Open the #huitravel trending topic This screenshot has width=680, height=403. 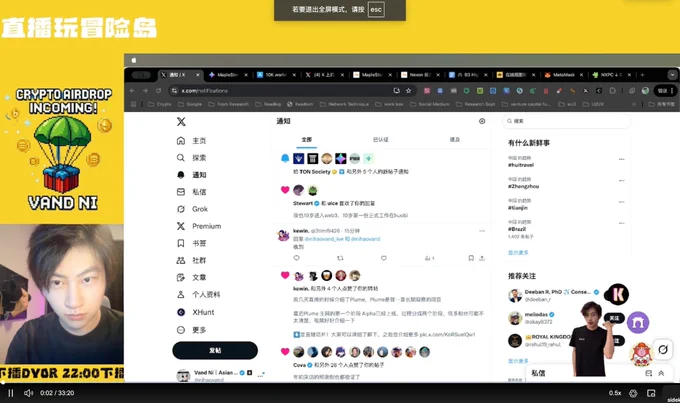click(521, 165)
